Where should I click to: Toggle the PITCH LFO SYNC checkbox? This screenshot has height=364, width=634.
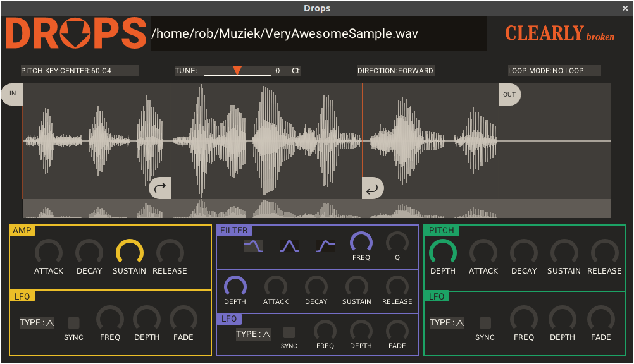pos(485,323)
